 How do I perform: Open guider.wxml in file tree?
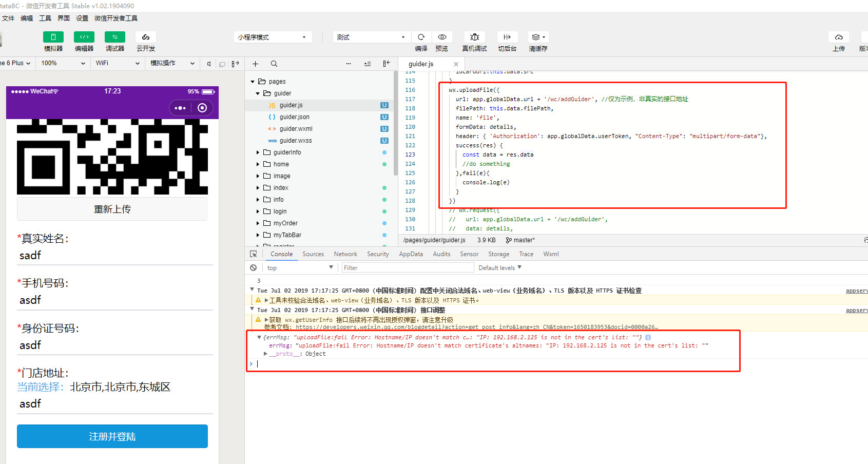point(296,129)
